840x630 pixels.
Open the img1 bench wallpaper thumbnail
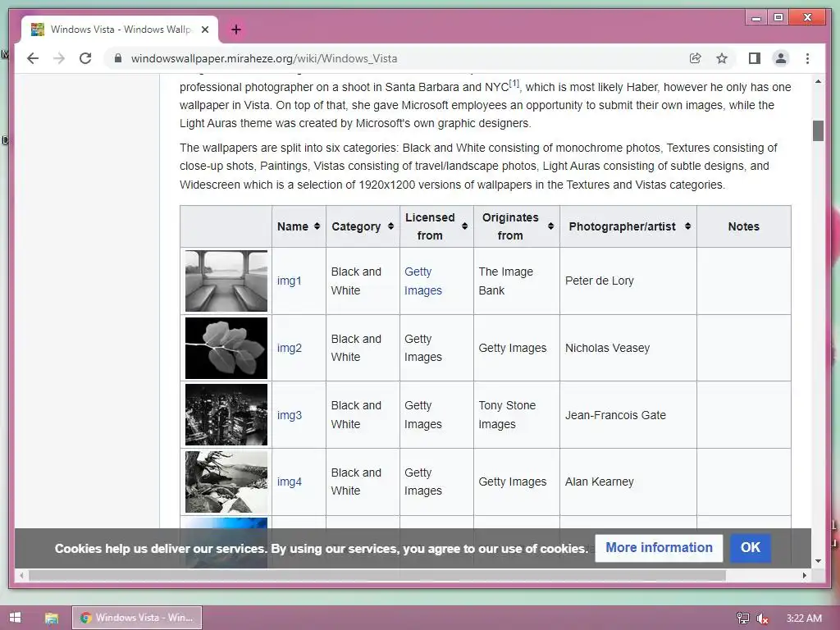[x=226, y=281]
